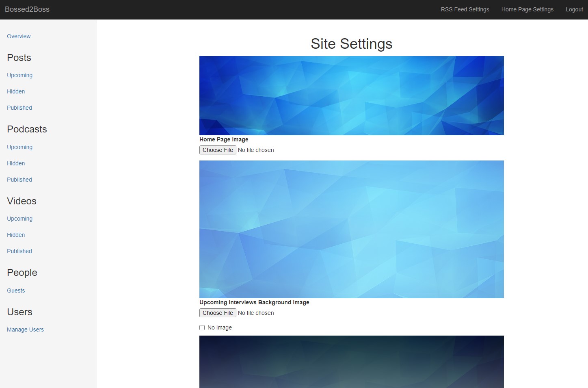Open Published under Posts

19,108
